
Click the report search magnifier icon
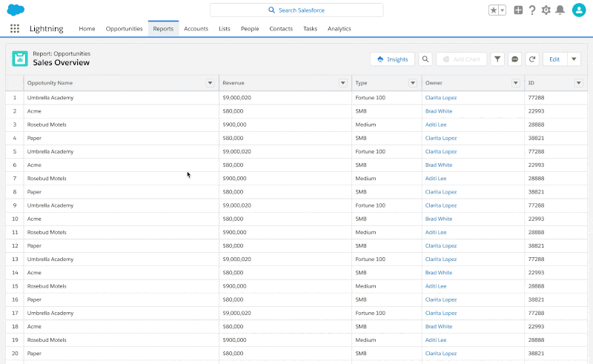click(x=425, y=59)
